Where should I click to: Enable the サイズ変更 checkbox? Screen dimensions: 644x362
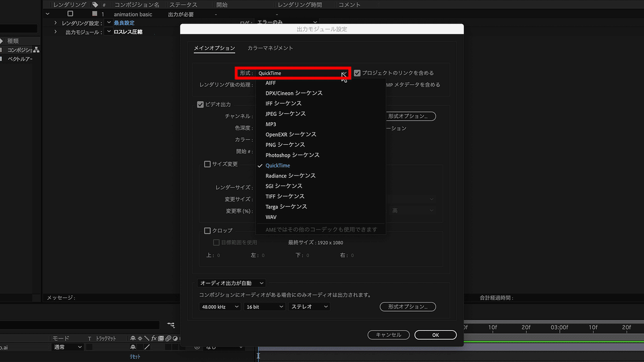tap(207, 164)
